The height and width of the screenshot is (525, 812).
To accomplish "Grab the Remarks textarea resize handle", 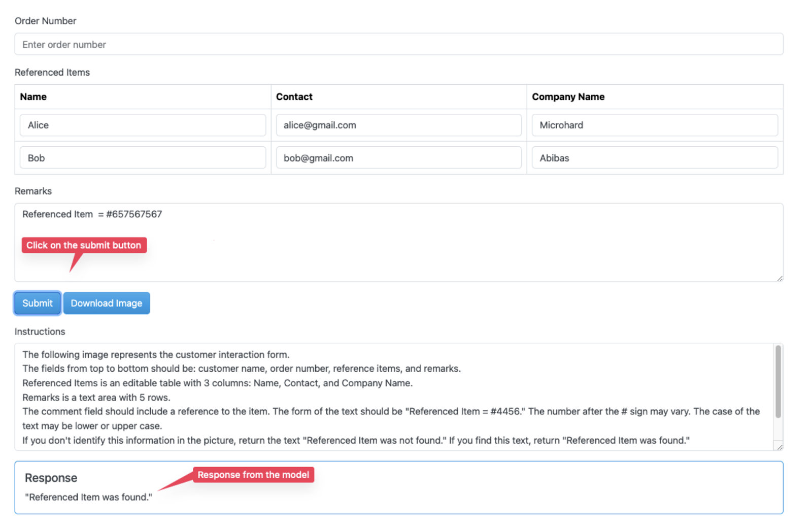I will (x=780, y=278).
